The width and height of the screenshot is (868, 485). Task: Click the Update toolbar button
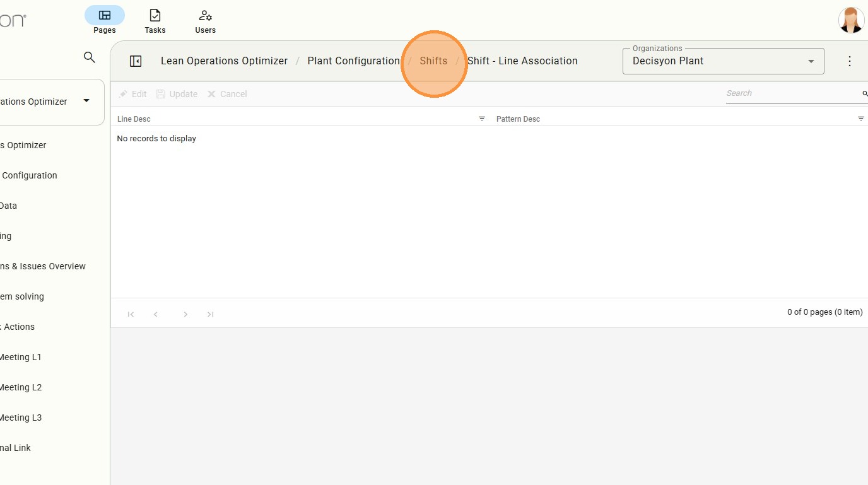pos(177,94)
